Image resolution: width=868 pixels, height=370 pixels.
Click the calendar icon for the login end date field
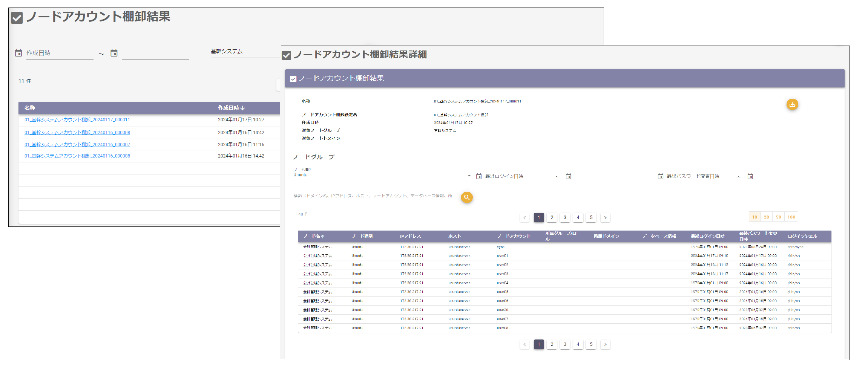pos(569,176)
